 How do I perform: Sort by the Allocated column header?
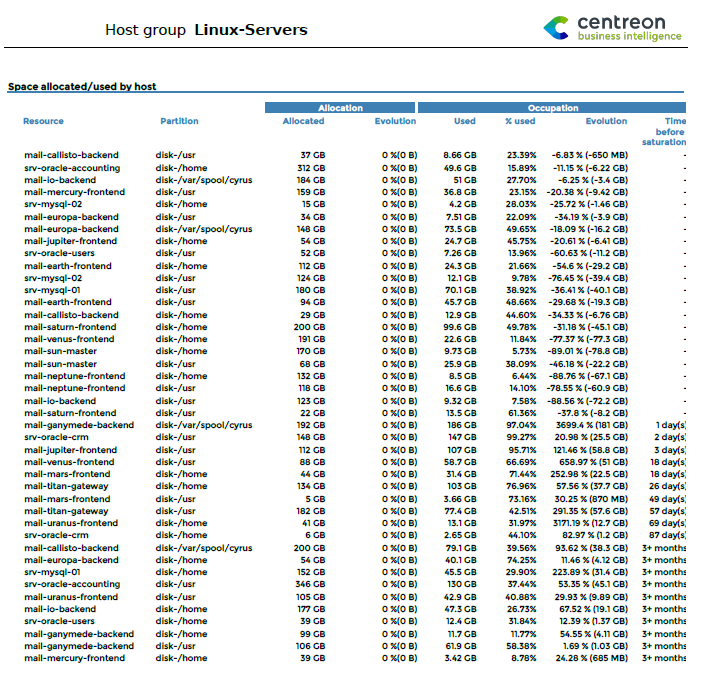303,121
